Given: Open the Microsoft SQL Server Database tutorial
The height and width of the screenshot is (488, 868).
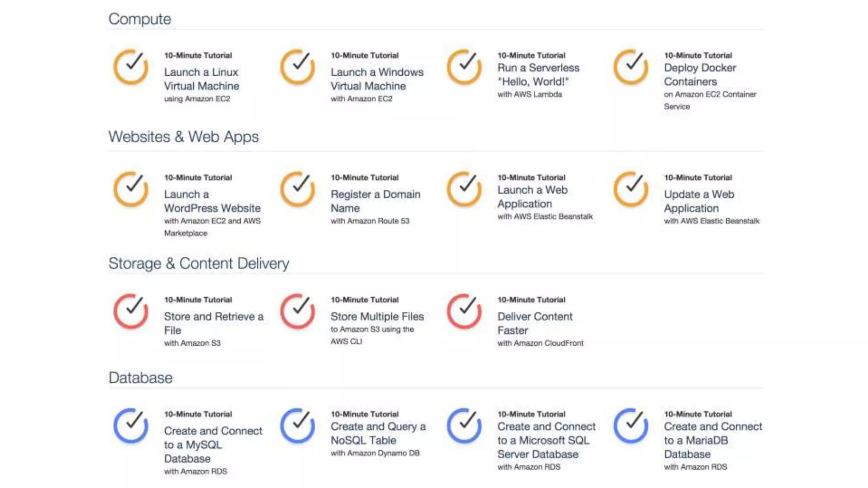Looking at the screenshot, I should click(x=546, y=440).
